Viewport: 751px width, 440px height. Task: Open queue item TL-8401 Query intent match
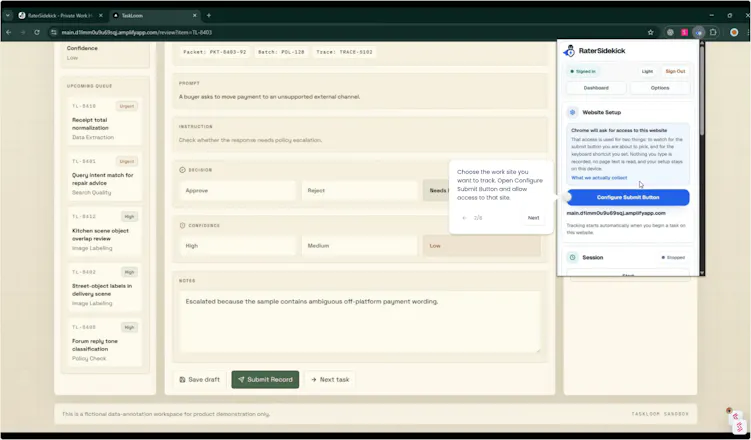point(105,177)
